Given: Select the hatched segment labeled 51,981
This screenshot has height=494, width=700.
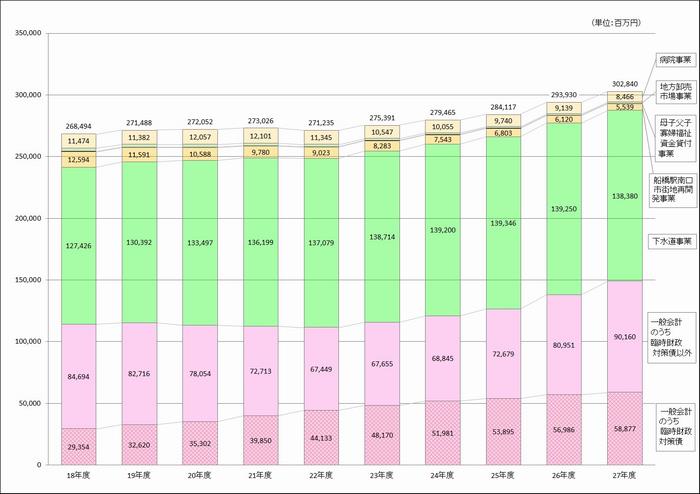Looking at the screenshot, I should coord(443,433).
